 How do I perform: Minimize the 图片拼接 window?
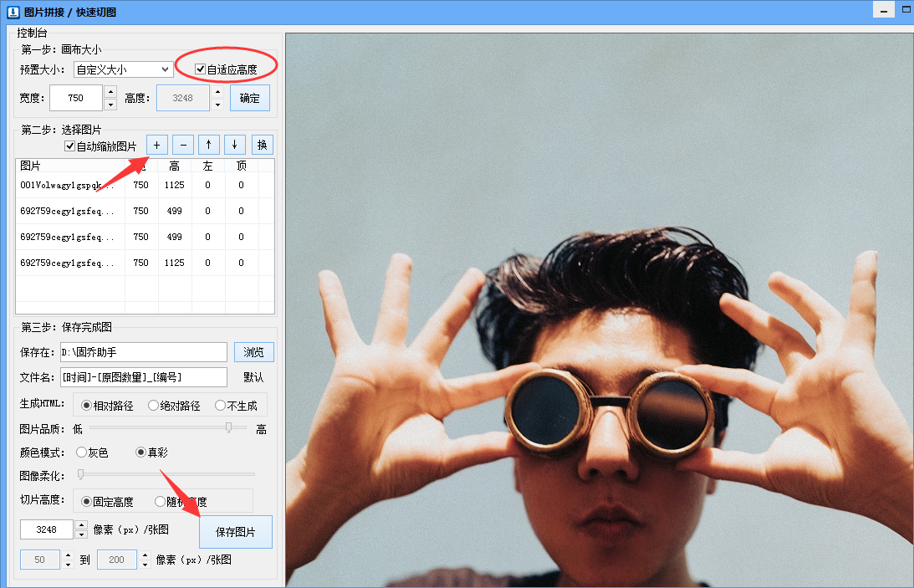click(x=883, y=9)
